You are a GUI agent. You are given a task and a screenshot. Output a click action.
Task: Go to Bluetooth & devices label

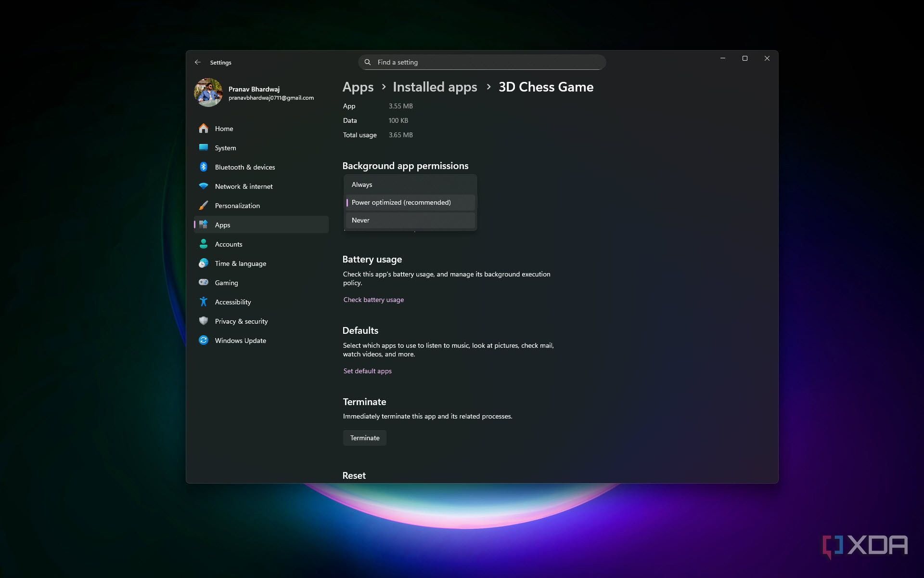point(245,167)
